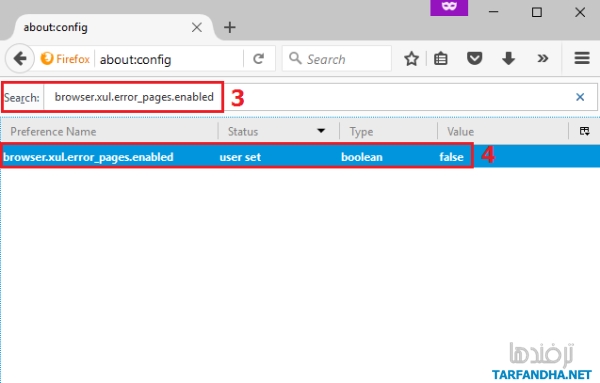Viewport: 600px width, 383px height.
Task: Maximize the Firefox window
Action: [537, 12]
